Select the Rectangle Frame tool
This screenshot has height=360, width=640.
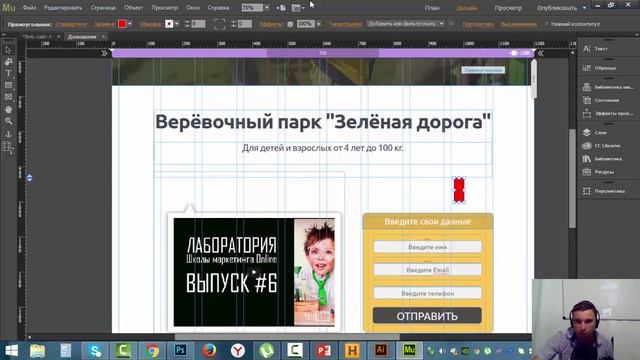coord(8,97)
